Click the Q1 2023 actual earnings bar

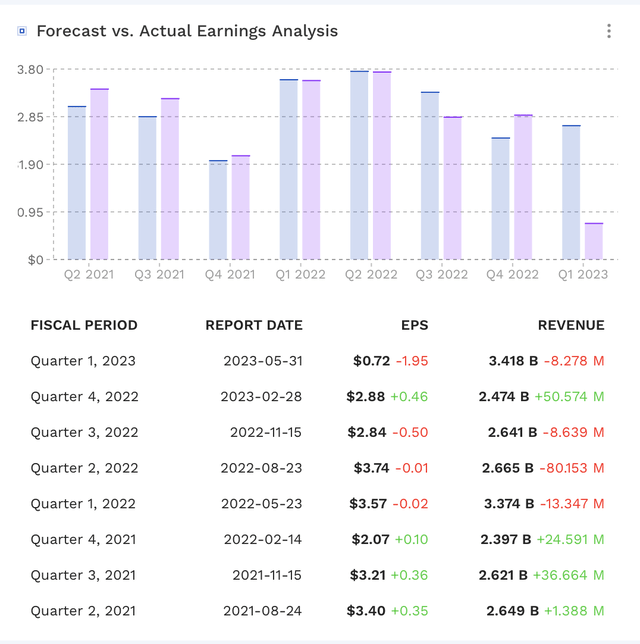594,241
